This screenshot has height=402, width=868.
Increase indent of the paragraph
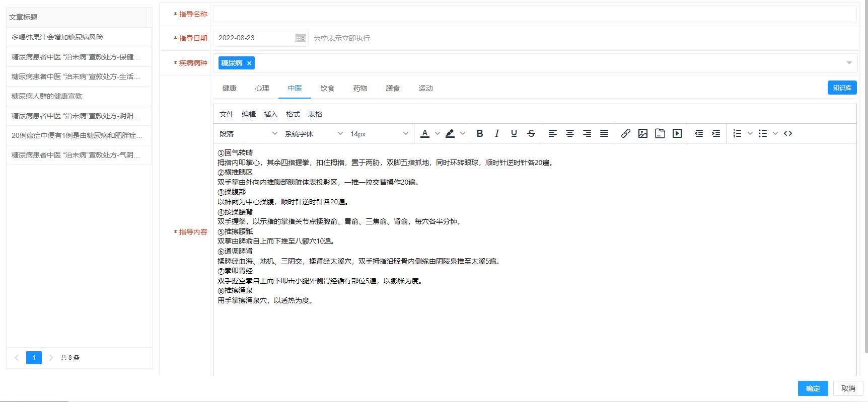715,133
